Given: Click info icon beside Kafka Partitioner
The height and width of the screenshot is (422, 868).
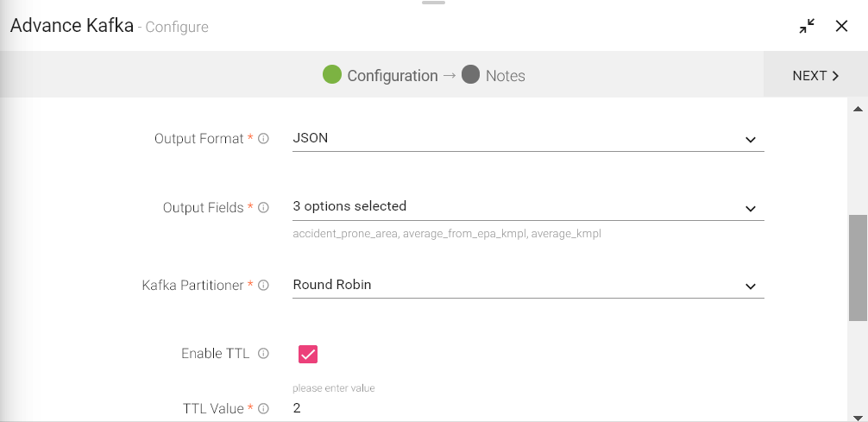Looking at the screenshot, I should pos(264,285).
